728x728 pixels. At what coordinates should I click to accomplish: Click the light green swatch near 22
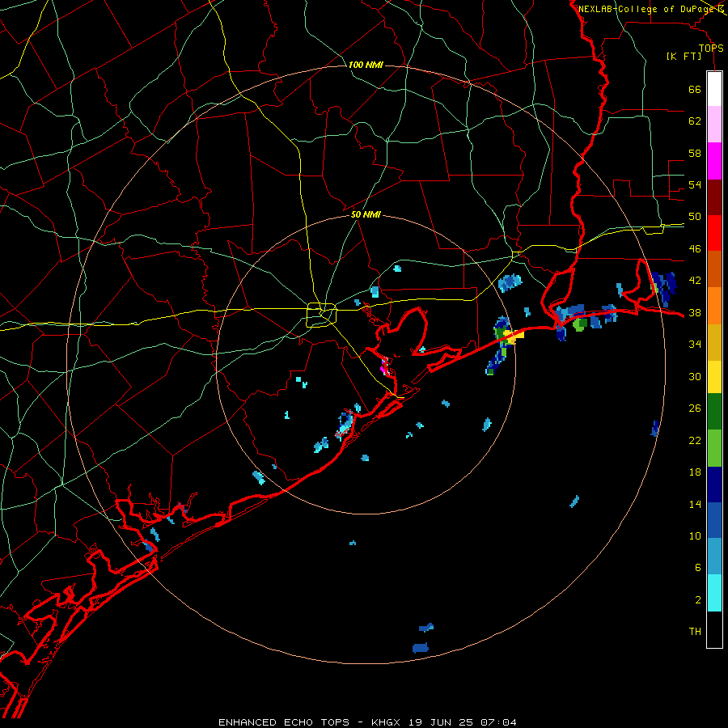point(714,447)
